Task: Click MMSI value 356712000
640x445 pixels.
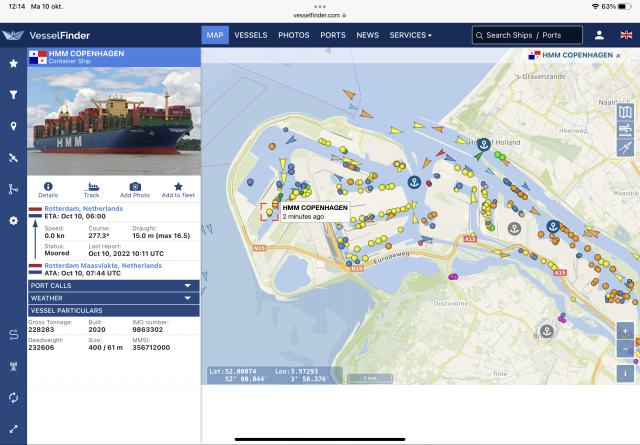Action: click(x=151, y=347)
